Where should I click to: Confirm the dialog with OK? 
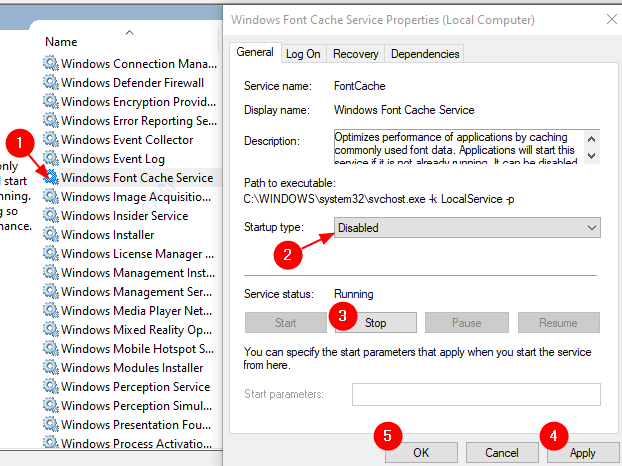421,453
